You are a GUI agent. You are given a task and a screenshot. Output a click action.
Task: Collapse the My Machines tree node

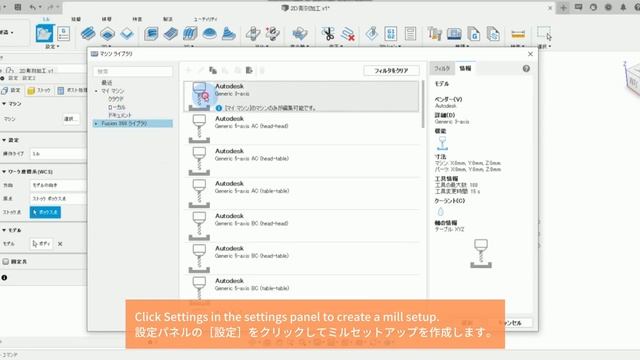(96, 91)
